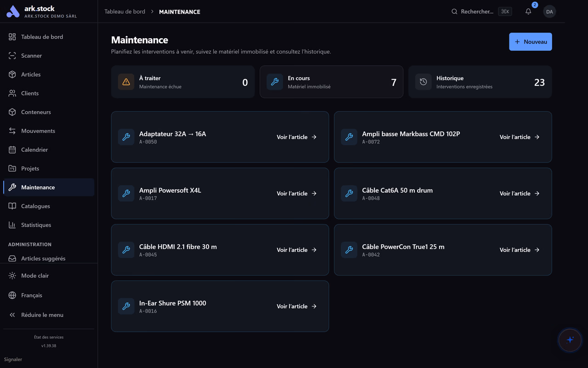
Task: Open Tableau de bord in sidebar
Action: pos(49,37)
